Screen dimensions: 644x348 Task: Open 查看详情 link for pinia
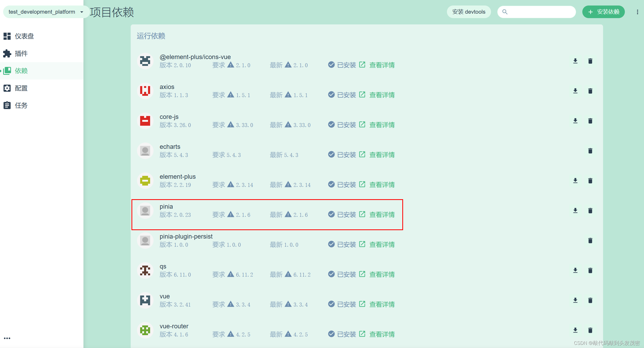click(x=382, y=214)
